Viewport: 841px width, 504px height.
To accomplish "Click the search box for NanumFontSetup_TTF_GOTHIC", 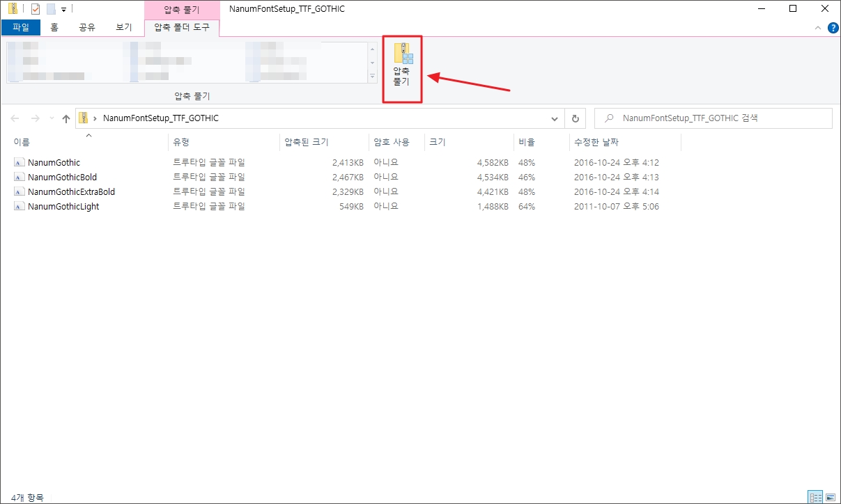I will click(713, 118).
